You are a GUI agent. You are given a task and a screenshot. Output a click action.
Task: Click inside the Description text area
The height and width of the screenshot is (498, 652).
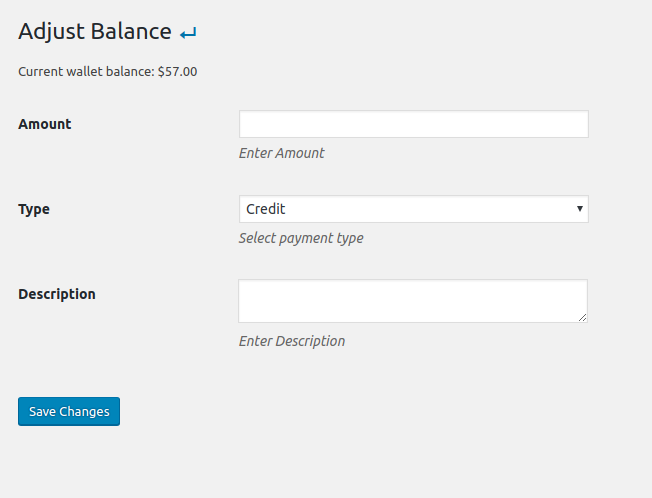[412, 300]
